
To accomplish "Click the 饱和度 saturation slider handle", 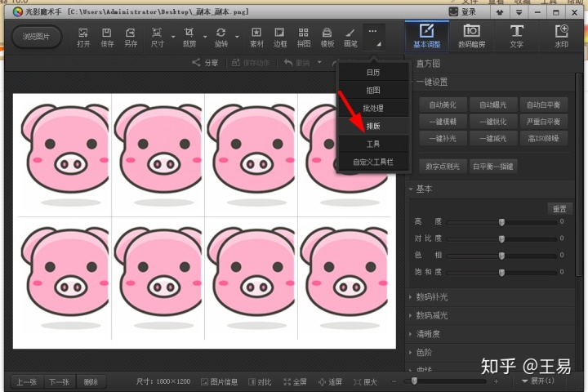I will point(501,272).
